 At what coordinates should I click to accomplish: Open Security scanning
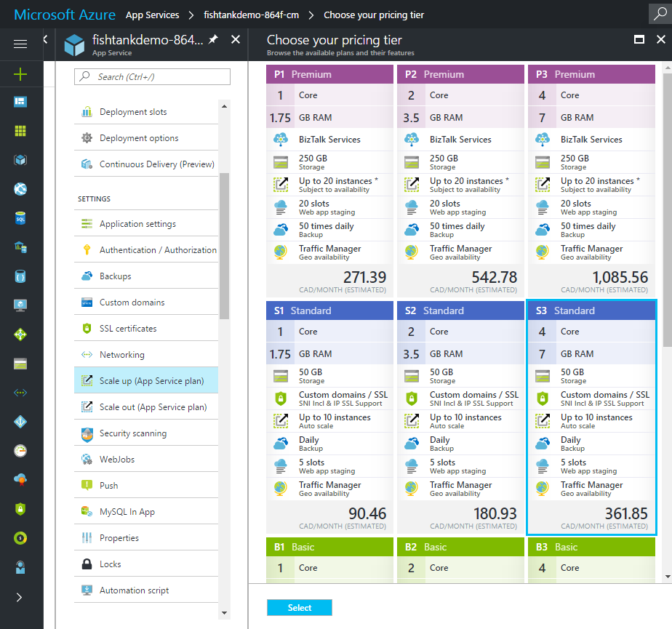pos(146,433)
